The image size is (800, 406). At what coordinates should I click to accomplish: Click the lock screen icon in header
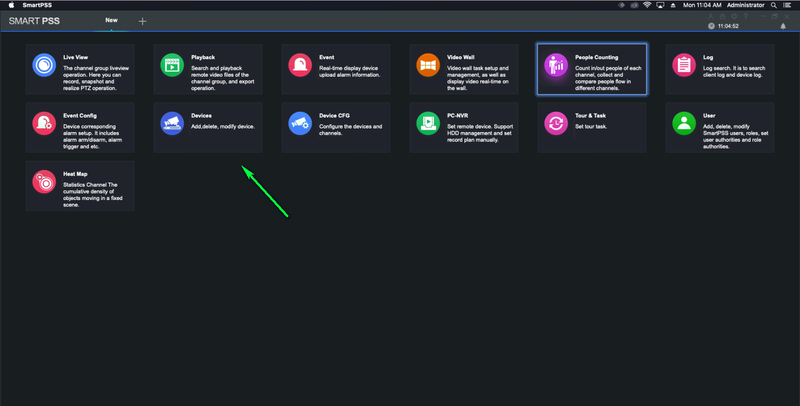[x=722, y=17]
